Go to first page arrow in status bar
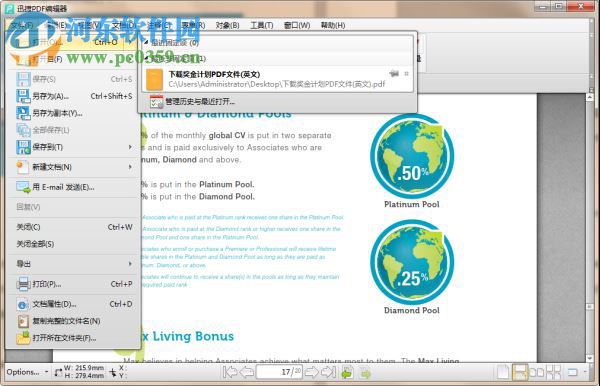The image size is (600, 386). click(x=230, y=372)
